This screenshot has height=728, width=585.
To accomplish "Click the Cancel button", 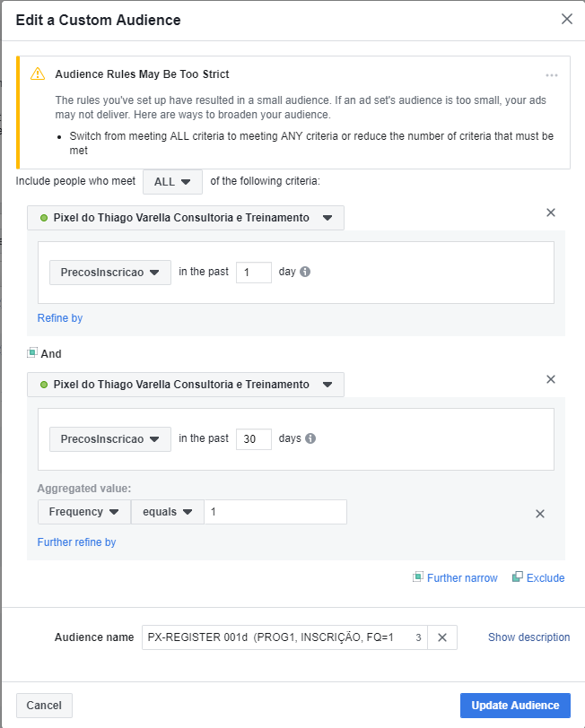I will 44,706.
